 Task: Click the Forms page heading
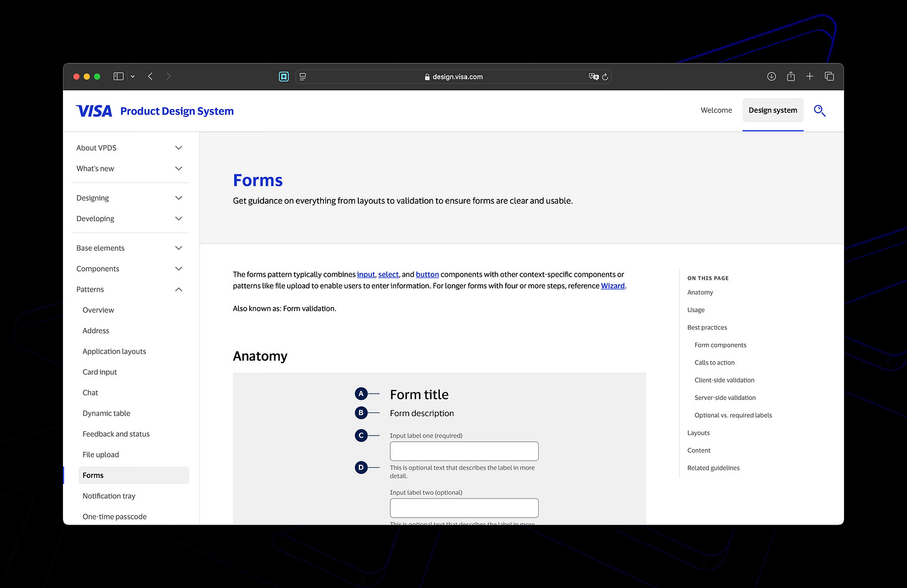click(x=258, y=180)
